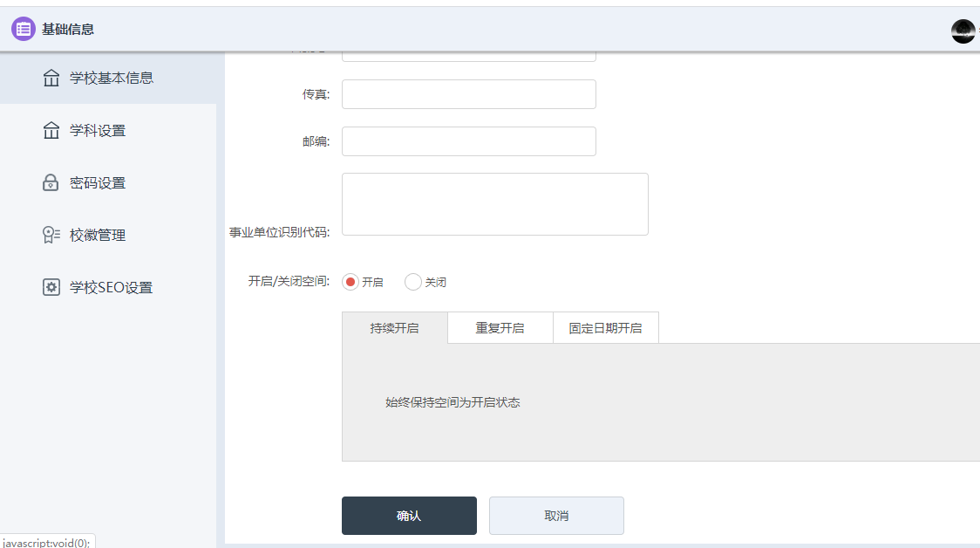Click the 校徽管理 badge icon
This screenshot has width=980, height=548.
tap(51, 235)
